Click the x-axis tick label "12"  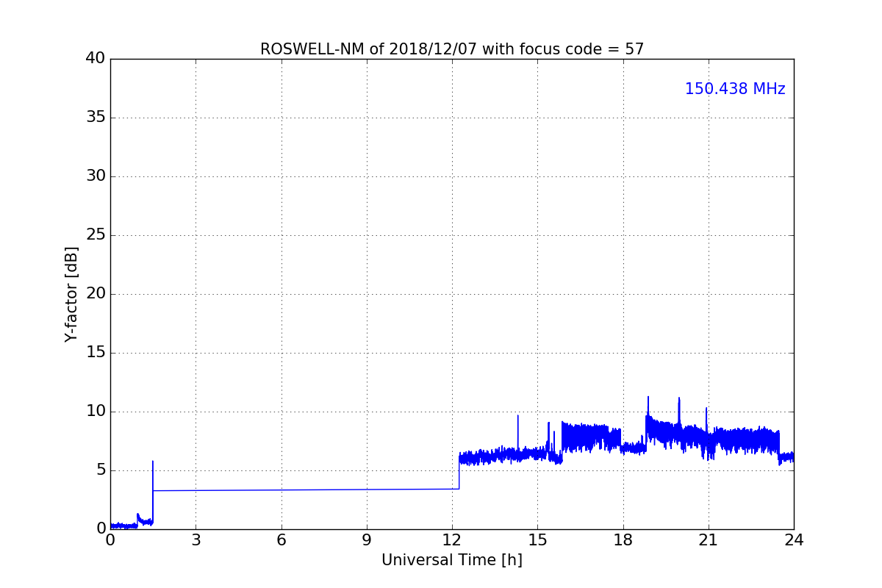(x=452, y=540)
